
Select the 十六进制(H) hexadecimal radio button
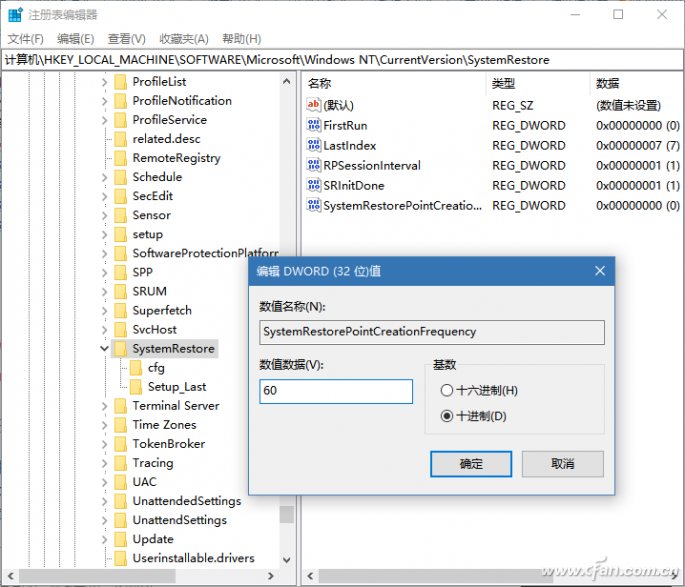coord(446,390)
